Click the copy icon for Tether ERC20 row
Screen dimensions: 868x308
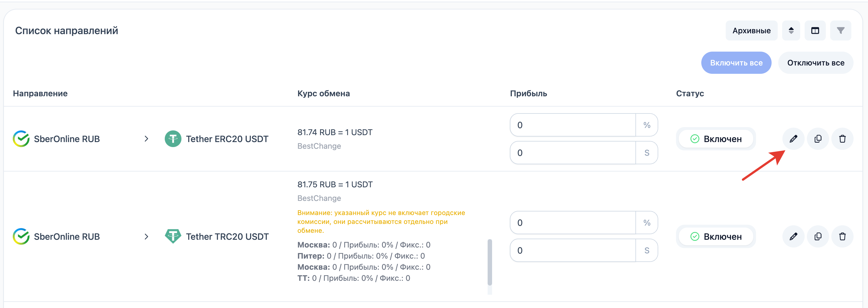pos(818,139)
